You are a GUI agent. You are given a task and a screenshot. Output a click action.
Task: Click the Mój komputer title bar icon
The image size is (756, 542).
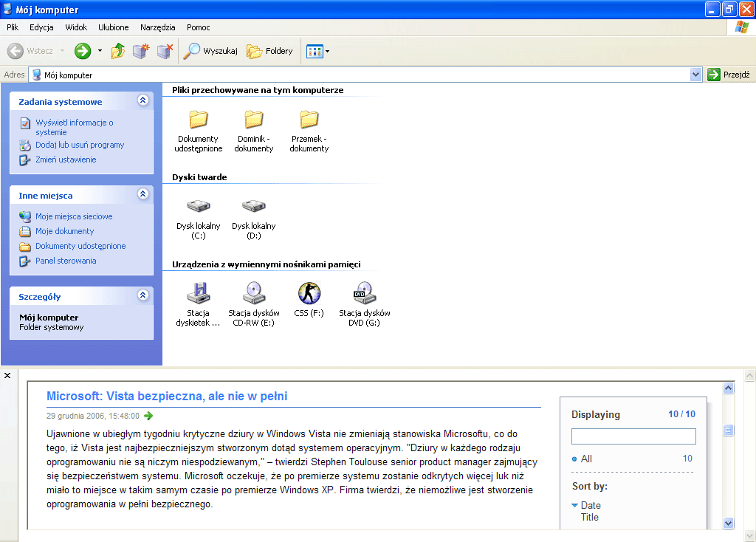click(x=7, y=9)
